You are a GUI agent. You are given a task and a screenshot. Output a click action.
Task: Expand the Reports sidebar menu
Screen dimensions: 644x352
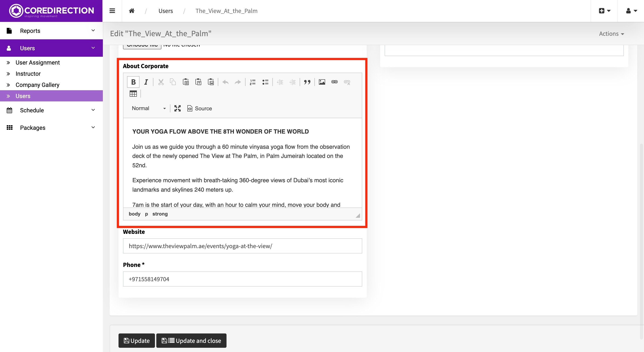pos(51,30)
